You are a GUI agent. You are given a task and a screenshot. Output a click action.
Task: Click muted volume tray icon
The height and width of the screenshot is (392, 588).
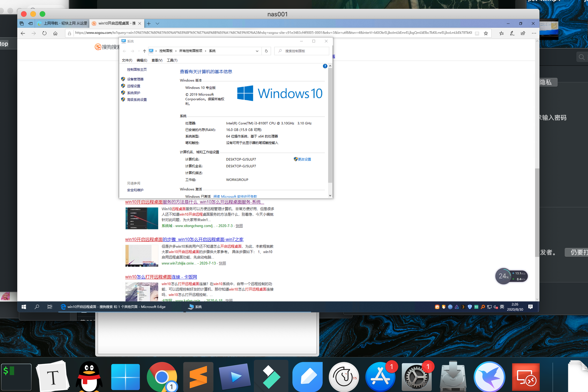pos(496,307)
